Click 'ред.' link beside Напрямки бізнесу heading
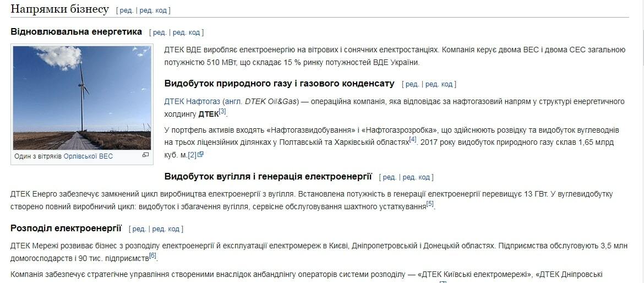644x283 pixels. (126, 10)
